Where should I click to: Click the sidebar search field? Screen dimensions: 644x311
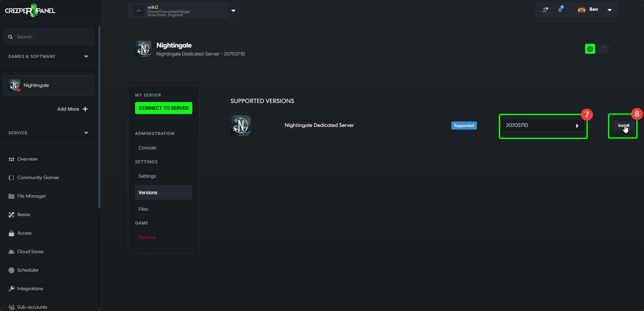click(x=49, y=37)
